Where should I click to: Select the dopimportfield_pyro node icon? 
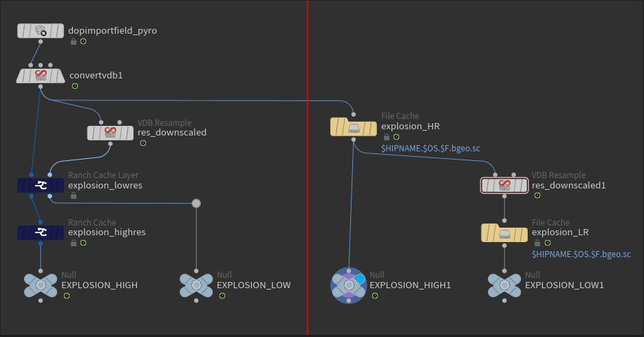click(40, 31)
